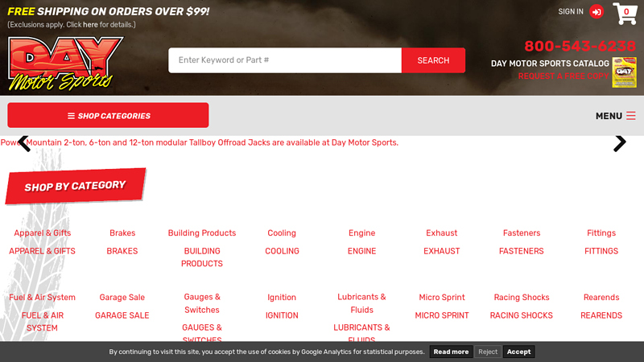
Task: Accept cookies in the banner
Action: point(518,352)
